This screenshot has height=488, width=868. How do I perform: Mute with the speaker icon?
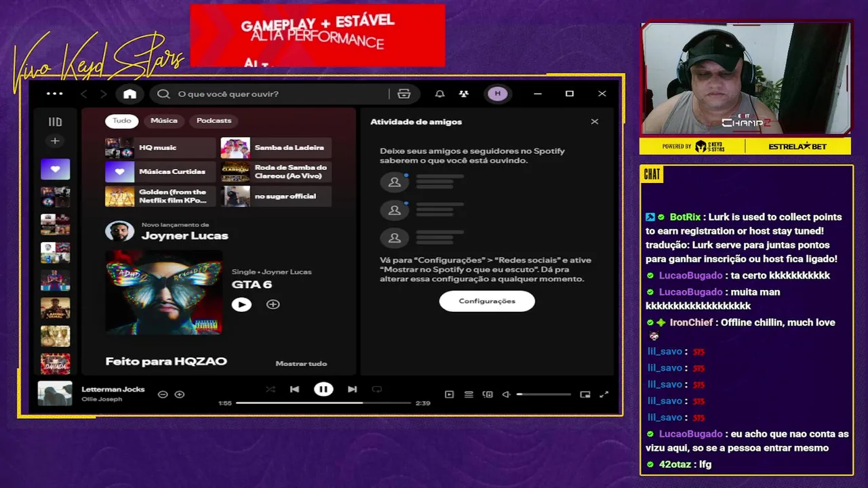click(x=506, y=394)
